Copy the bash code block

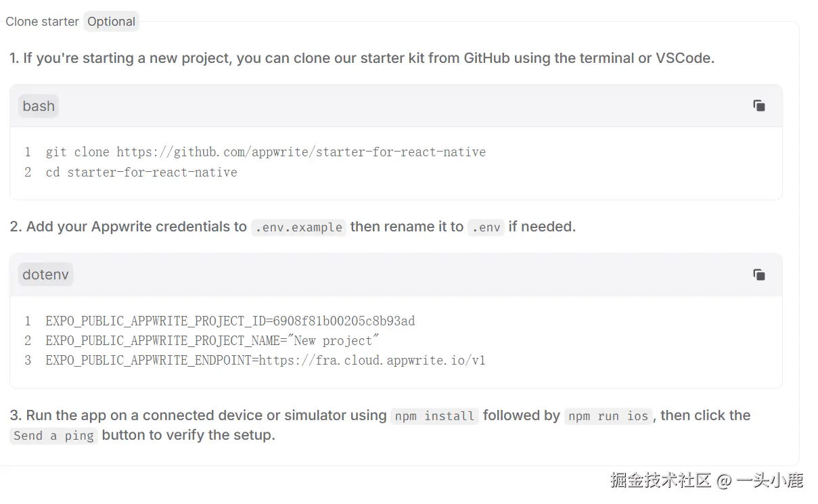[759, 106]
